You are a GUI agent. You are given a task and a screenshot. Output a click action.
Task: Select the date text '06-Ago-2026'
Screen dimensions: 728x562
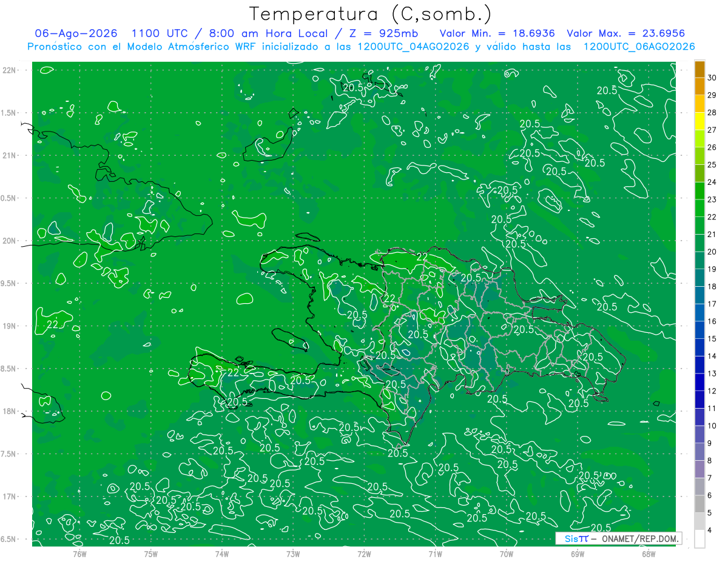click(76, 33)
